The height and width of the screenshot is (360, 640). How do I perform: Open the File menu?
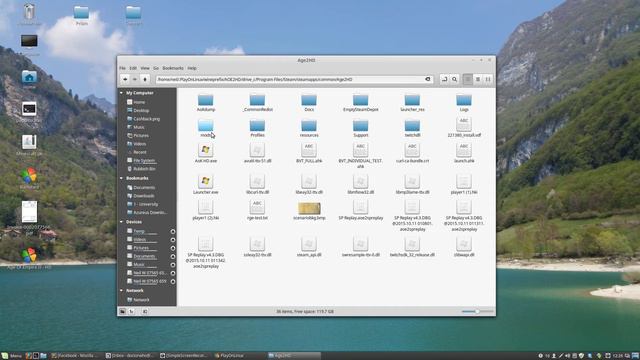pyautogui.click(x=122, y=68)
